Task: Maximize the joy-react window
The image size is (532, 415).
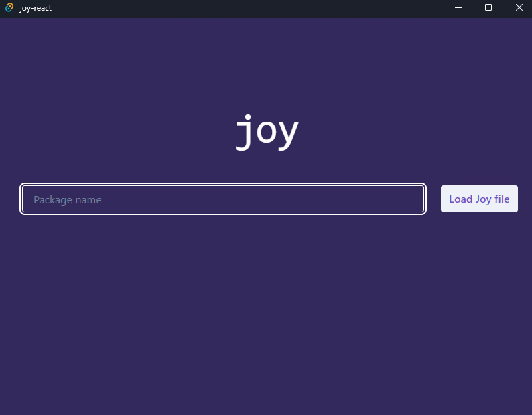Action: click(x=488, y=8)
